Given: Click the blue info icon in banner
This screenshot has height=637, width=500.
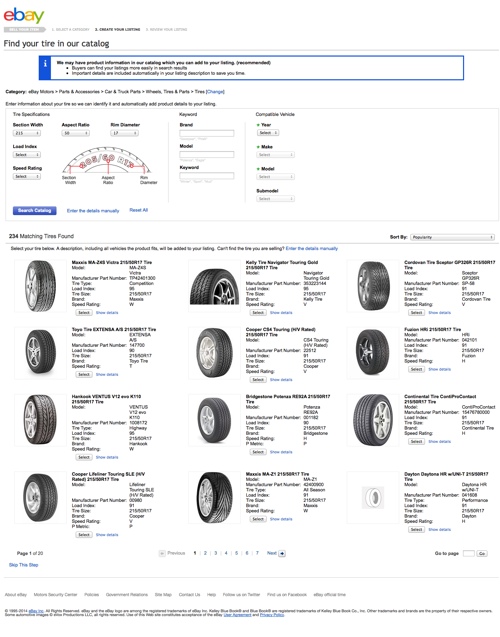Looking at the screenshot, I should (45, 64).
